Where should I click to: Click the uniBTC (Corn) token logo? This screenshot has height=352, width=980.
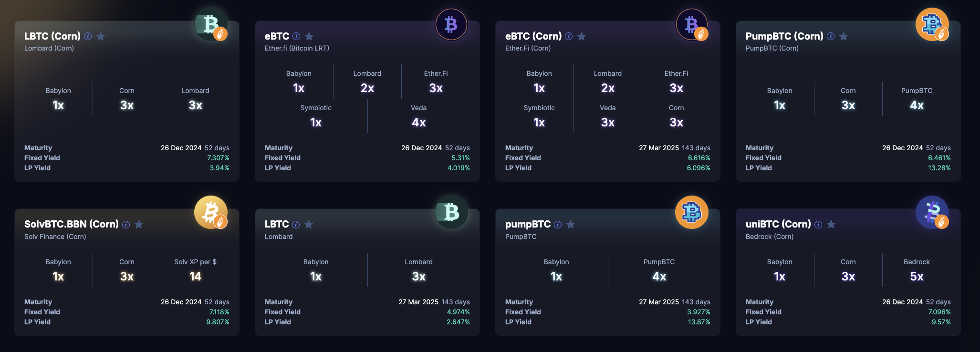[932, 212]
